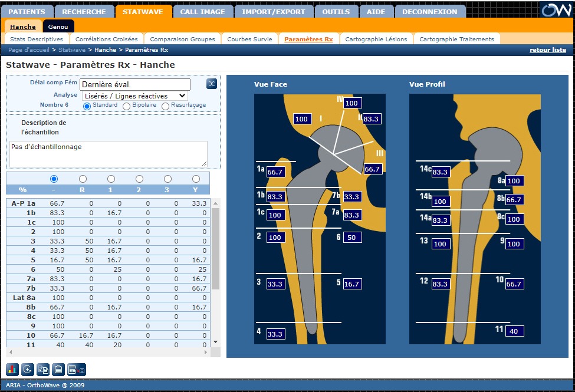This screenshot has height=392, width=575.
Task: Select the radio button above column 3
Action: tap(167, 179)
